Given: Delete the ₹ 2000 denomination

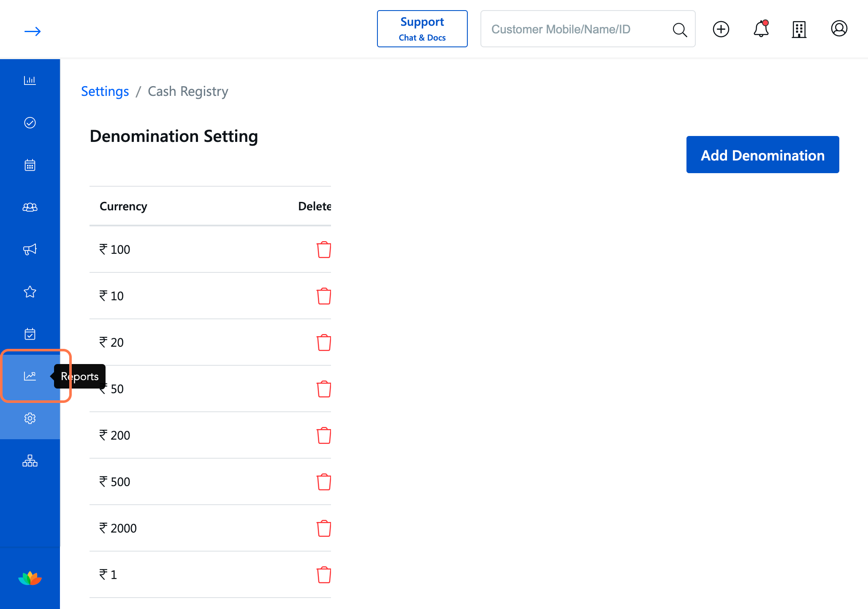Looking at the screenshot, I should [x=324, y=528].
